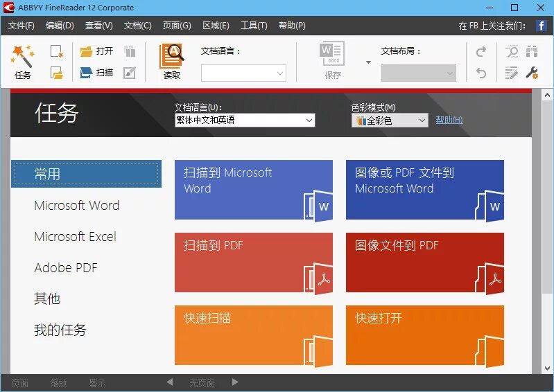Image resolution: width=554 pixels, height=392 pixels.
Task: Click the 警示 status bar button
Action: coord(97,383)
